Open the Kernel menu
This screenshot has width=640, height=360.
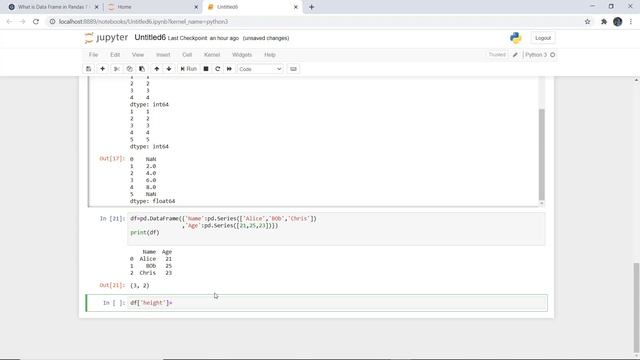(x=212, y=55)
